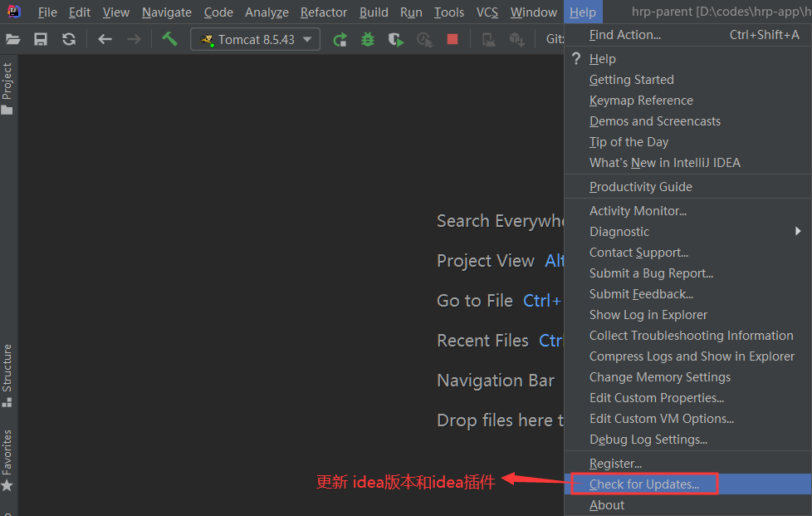Image resolution: width=812 pixels, height=516 pixels.
Task: Click the Run with Coverage shield icon
Action: [396, 39]
